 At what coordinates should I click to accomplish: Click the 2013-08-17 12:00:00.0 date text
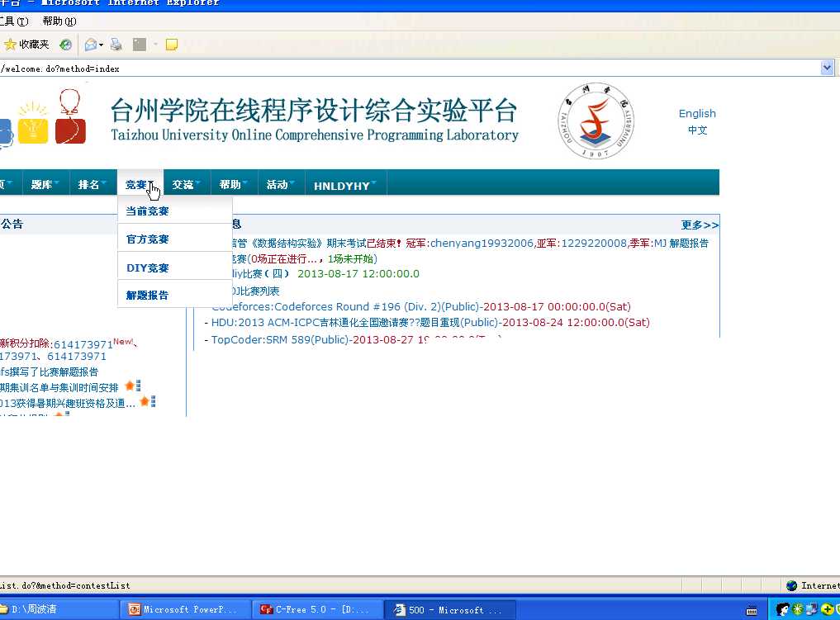tap(358, 273)
